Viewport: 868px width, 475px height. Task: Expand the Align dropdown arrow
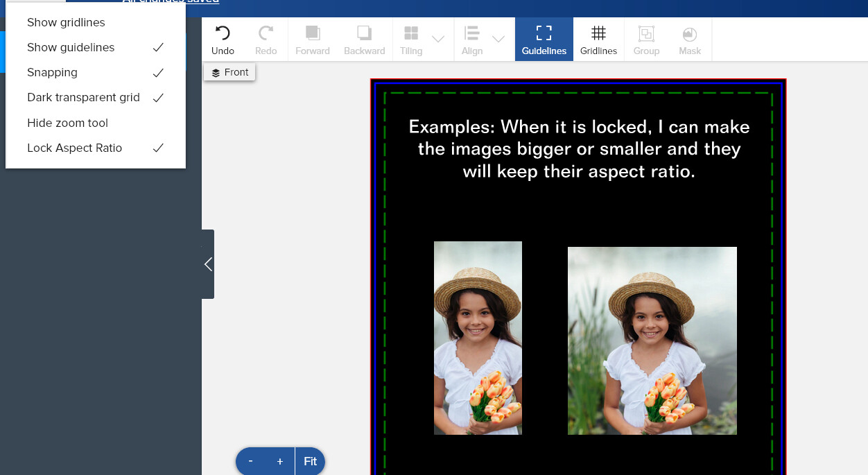[498, 39]
